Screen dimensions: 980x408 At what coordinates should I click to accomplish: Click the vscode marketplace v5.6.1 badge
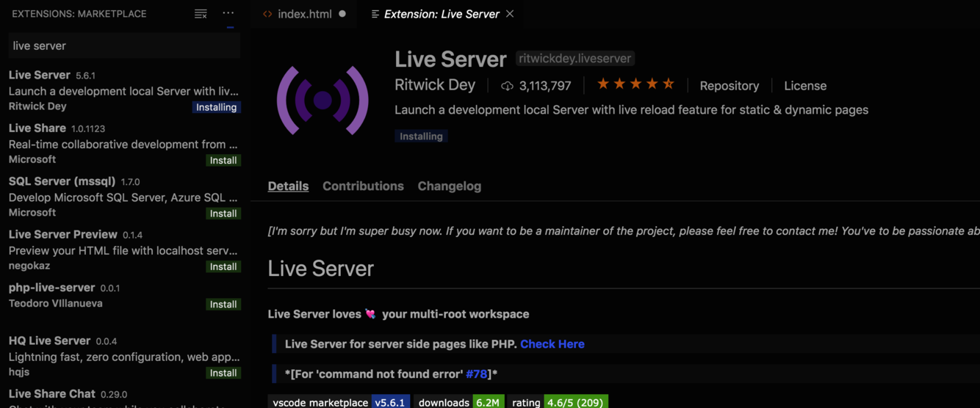click(339, 402)
